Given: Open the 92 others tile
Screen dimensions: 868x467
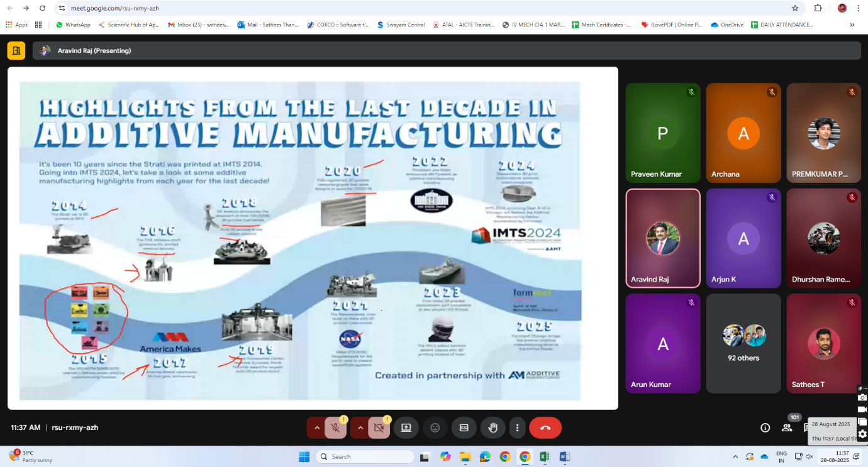Looking at the screenshot, I should pyautogui.click(x=743, y=343).
